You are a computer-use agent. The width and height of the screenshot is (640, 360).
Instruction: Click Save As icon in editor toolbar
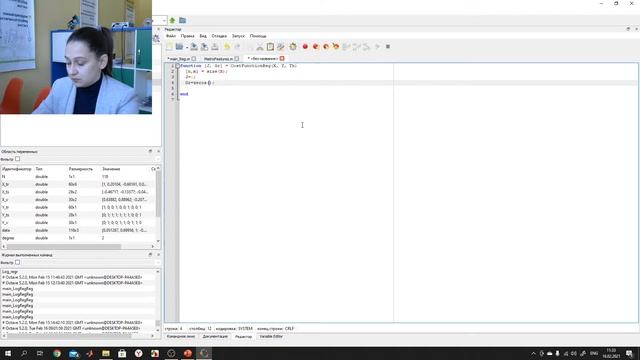point(204,47)
